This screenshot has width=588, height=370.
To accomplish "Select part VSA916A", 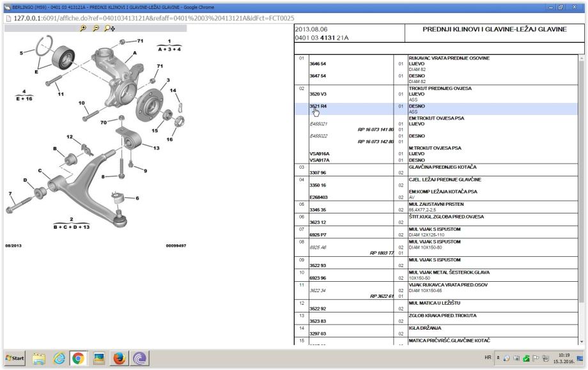I will pyautogui.click(x=319, y=154).
